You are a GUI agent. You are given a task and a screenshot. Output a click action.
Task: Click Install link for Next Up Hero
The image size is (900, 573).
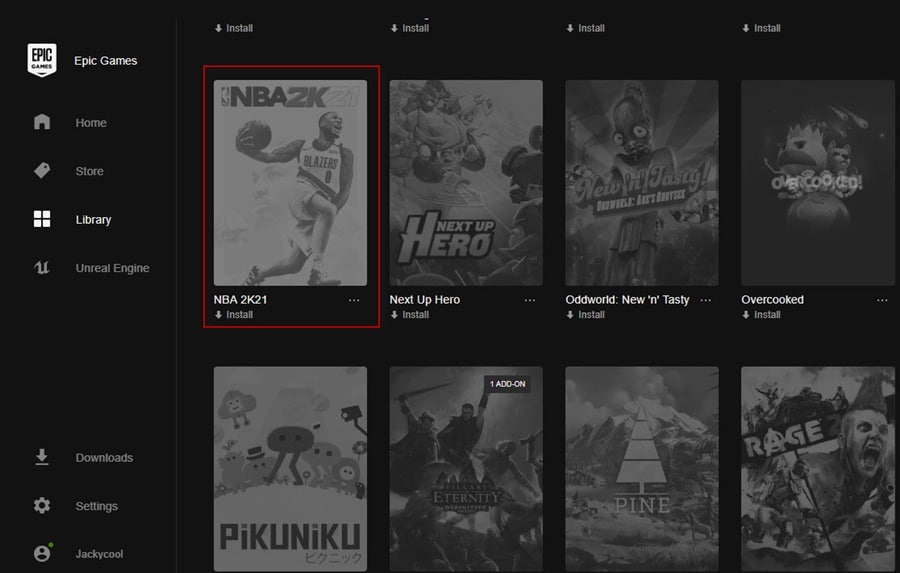[x=416, y=315]
